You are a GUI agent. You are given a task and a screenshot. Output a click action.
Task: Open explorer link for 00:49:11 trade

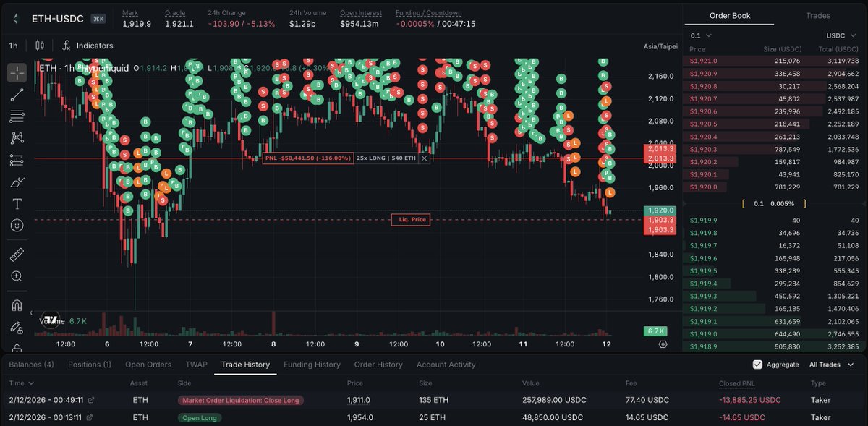click(x=90, y=399)
